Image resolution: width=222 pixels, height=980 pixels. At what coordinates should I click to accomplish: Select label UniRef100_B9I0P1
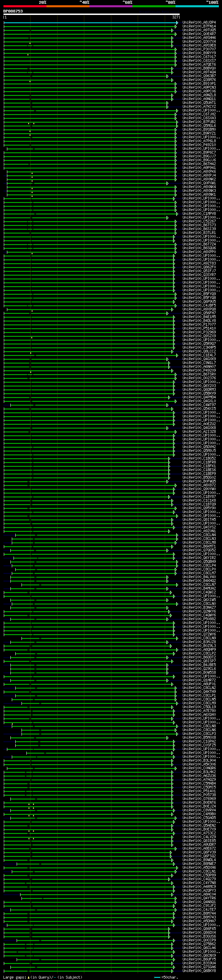point(199,84)
